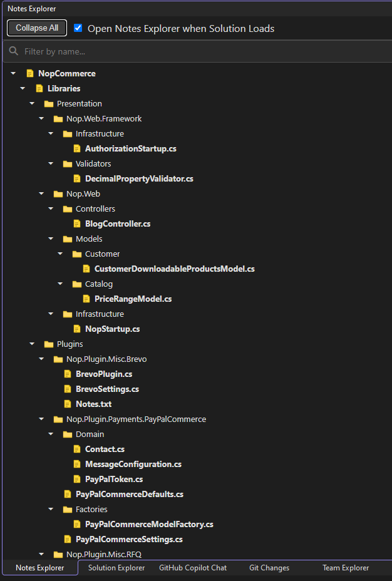Click the Notes Explorer panel title
The width and height of the screenshot is (392, 581).
coord(32,9)
